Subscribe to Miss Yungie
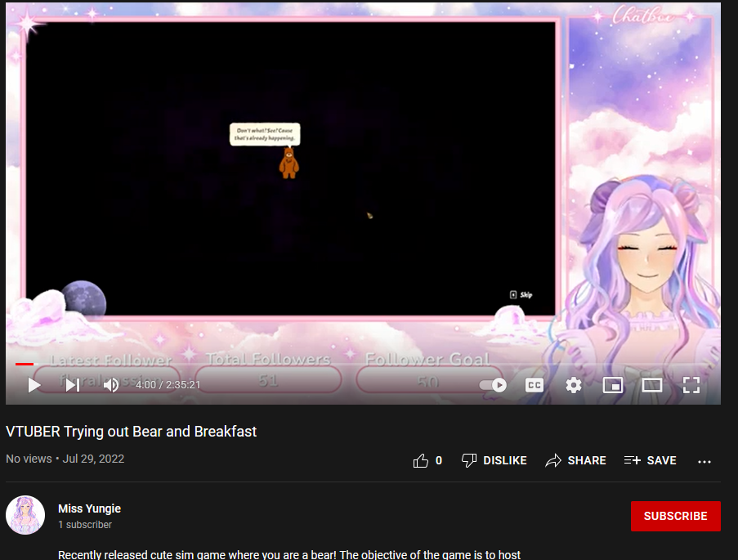The image size is (738, 560). pyautogui.click(x=675, y=516)
